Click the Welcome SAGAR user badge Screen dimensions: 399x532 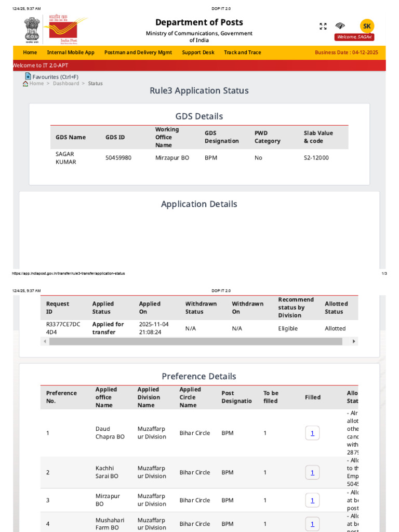[x=355, y=37]
